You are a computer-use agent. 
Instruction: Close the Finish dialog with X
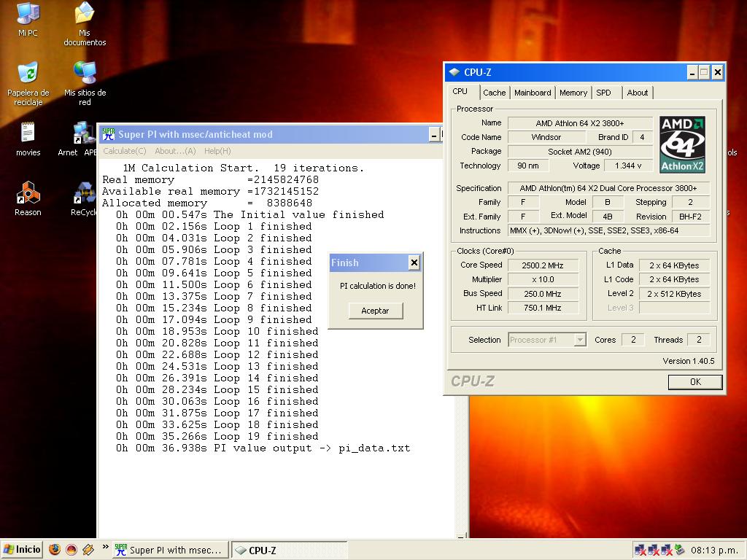[414, 262]
